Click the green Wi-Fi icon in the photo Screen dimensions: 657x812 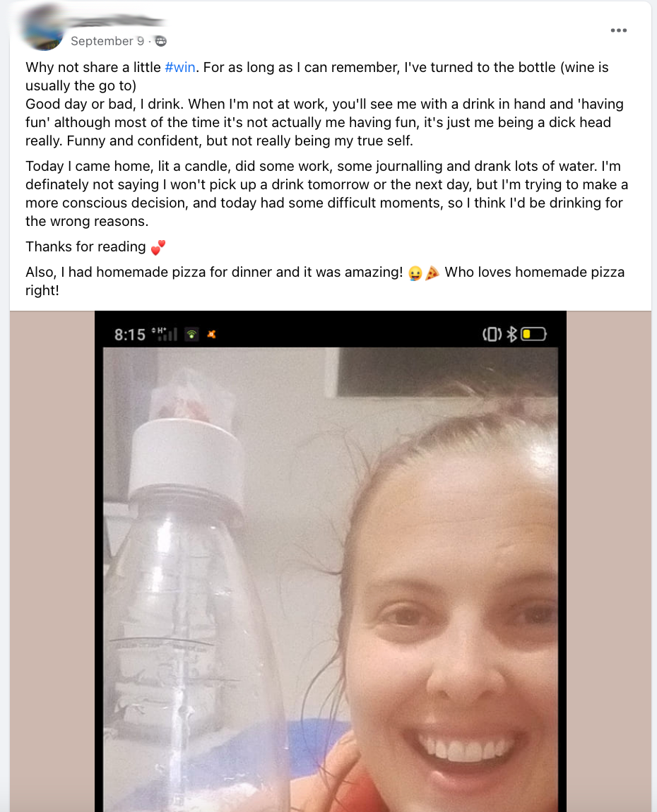pos(191,335)
